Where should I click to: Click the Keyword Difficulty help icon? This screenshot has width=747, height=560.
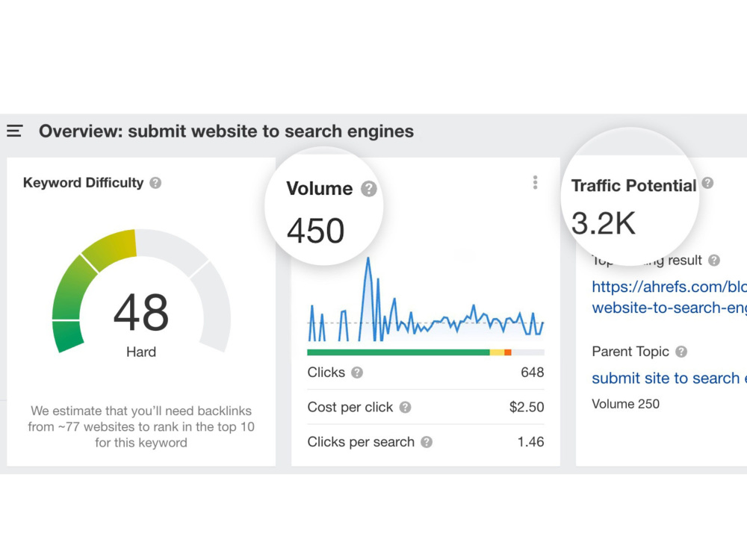pyautogui.click(x=156, y=183)
